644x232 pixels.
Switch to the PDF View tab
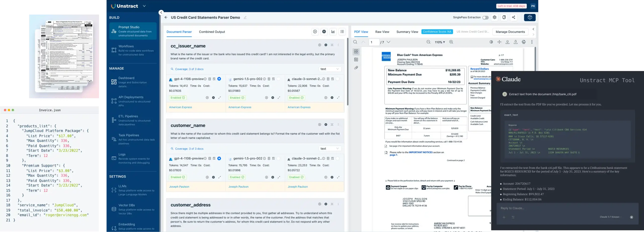pyautogui.click(x=361, y=32)
